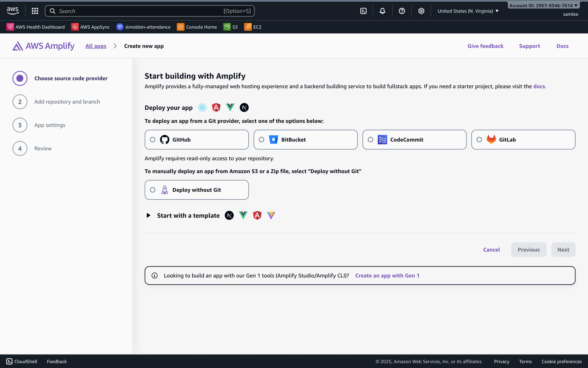The image size is (588, 368).
Task: Expand Start with a template section
Action: [149, 216]
